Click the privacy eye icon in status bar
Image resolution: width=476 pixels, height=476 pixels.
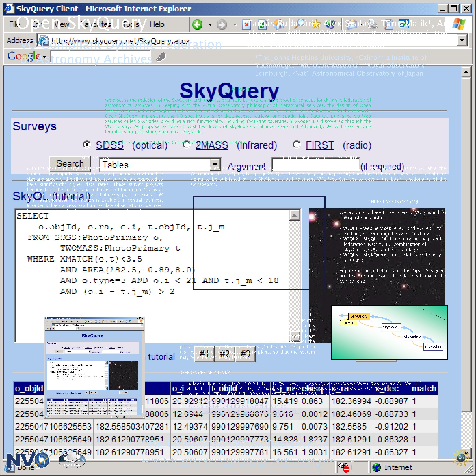pos(344,467)
